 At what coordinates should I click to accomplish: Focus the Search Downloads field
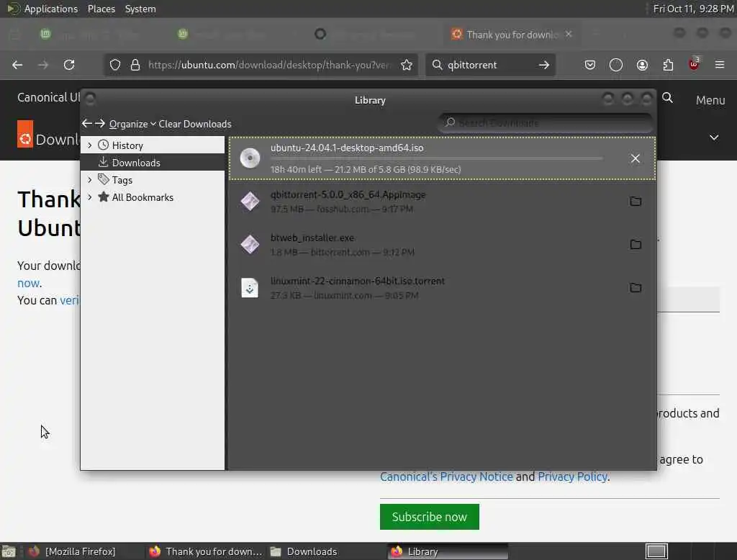(x=546, y=122)
